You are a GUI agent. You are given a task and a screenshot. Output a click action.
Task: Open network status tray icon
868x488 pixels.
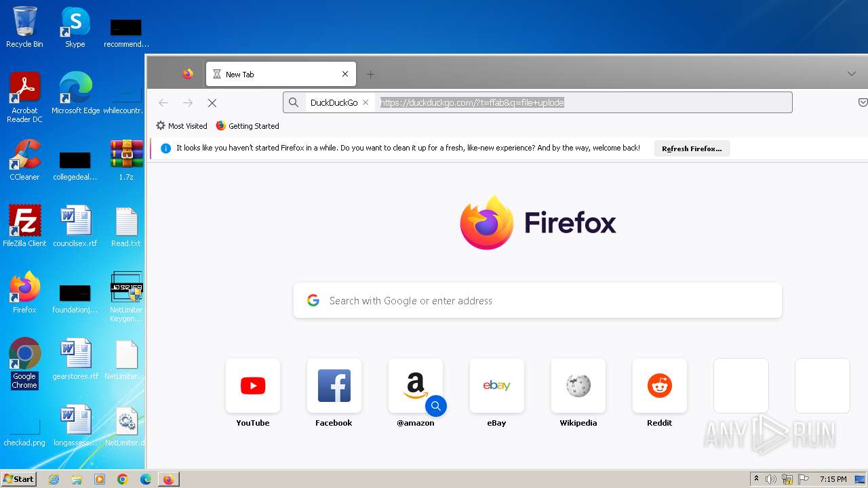pyautogui.click(x=787, y=479)
